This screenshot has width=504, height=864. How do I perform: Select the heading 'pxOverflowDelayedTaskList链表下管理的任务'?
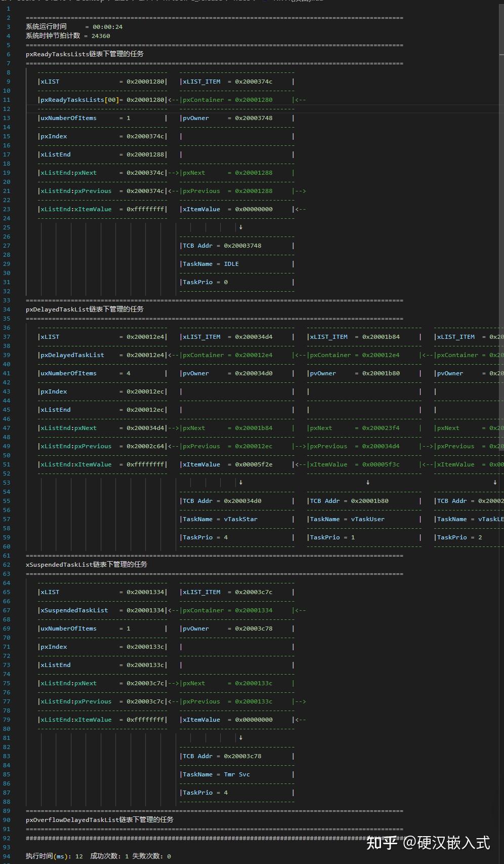coord(100,819)
